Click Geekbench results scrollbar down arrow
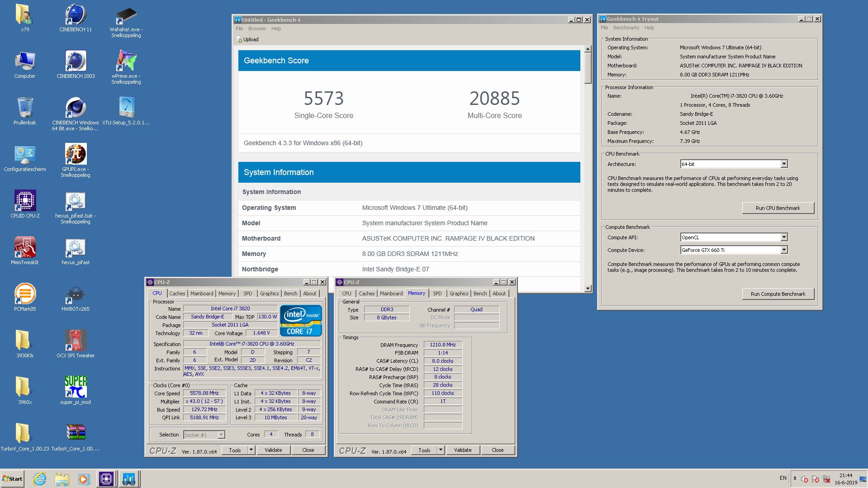868x488 pixels. coord(588,288)
